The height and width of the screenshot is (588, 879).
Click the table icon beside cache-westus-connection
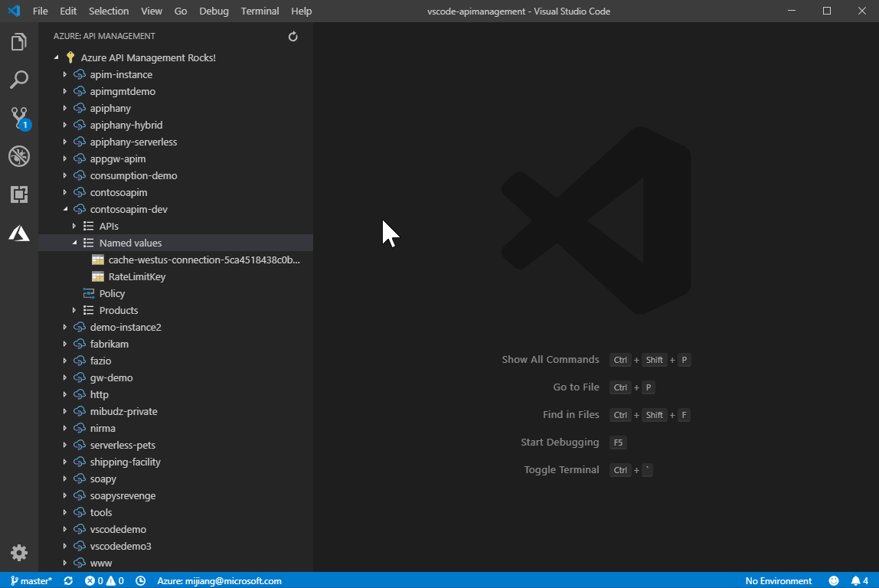pos(97,260)
